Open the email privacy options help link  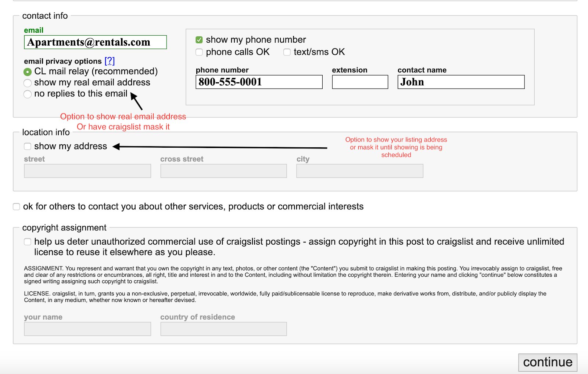point(110,61)
